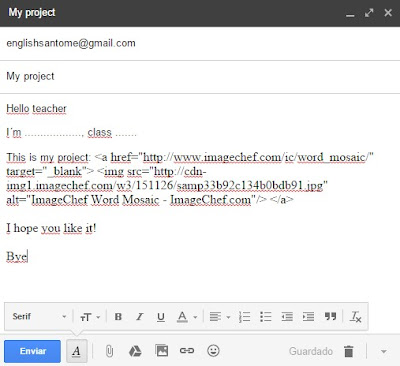Click the 'Guardado' saved status

coord(311,351)
